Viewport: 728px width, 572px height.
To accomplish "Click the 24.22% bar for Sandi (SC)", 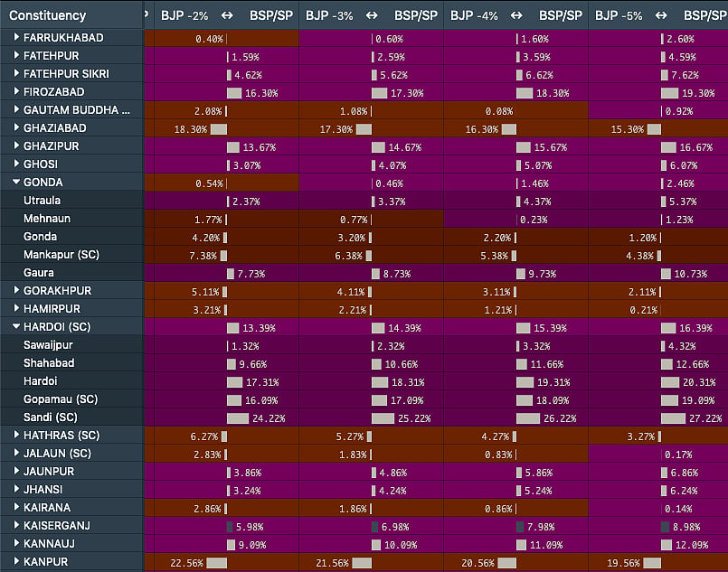I will pyautogui.click(x=238, y=418).
